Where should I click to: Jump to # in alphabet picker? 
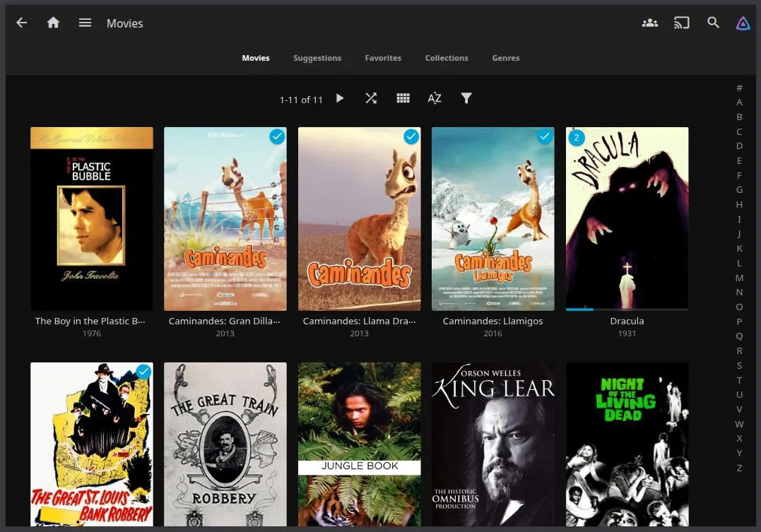739,88
